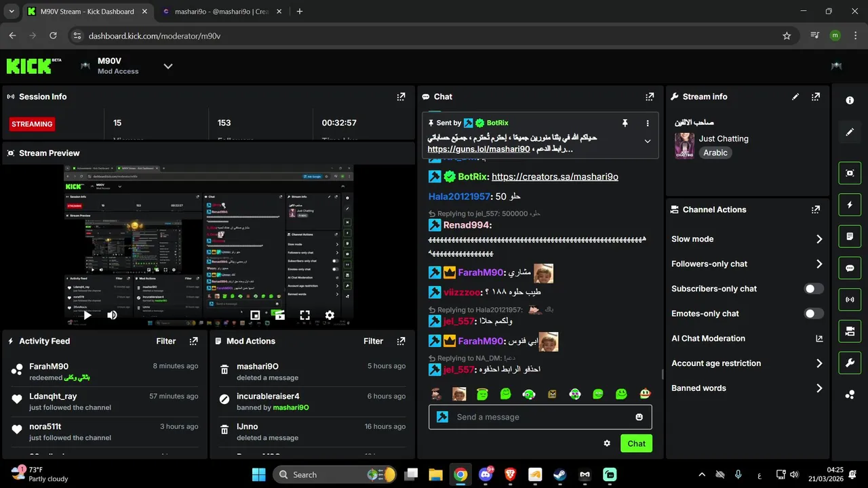Open Steam from the taskbar

pos(560,474)
